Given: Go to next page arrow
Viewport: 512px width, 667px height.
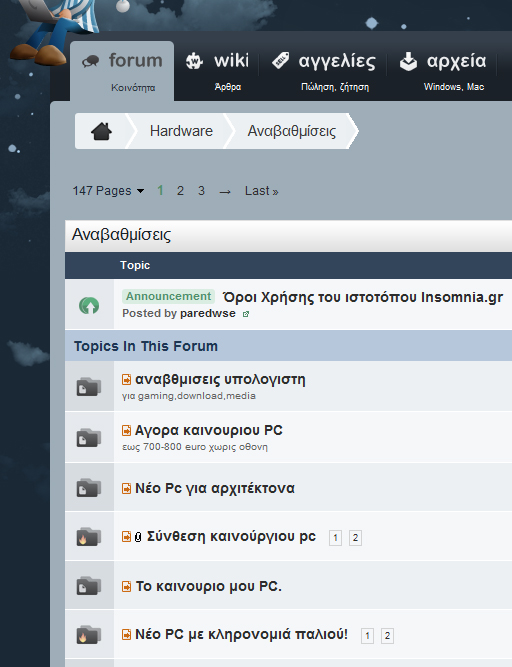Looking at the screenshot, I should click(x=225, y=192).
